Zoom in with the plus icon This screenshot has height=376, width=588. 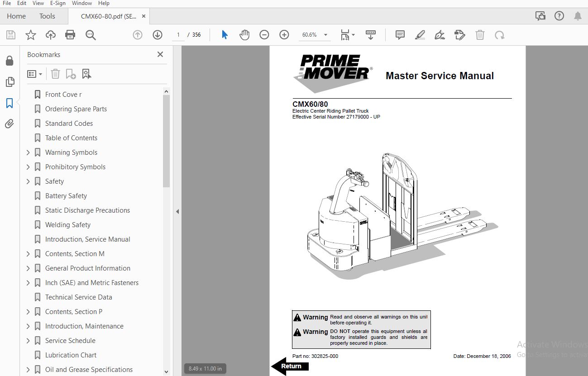pyautogui.click(x=284, y=35)
